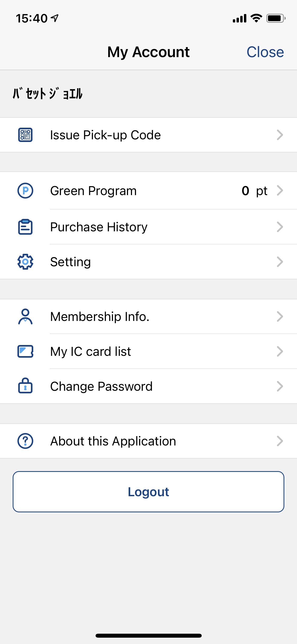Expand Issue Pick-up Code chevron
297x644 pixels.
(x=280, y=135)
